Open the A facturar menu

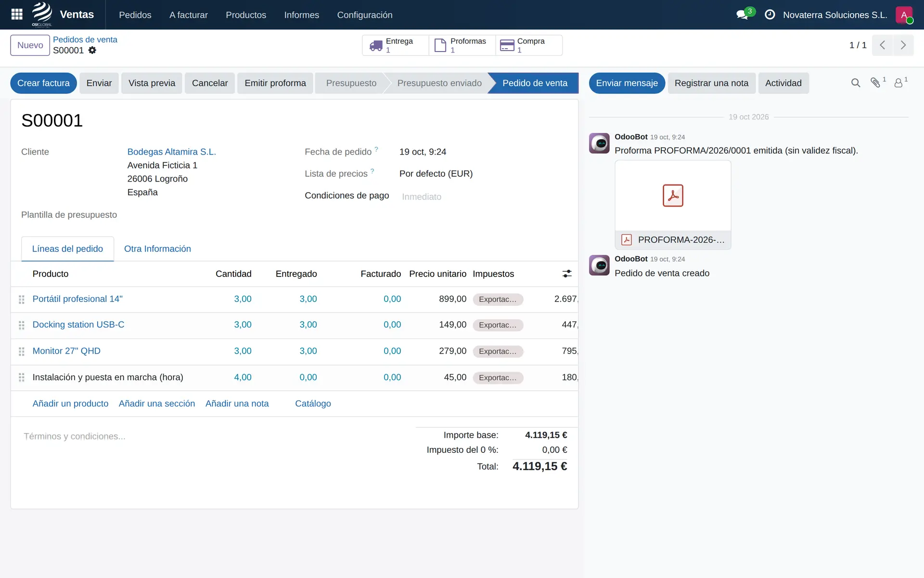[x=189, y=15]
